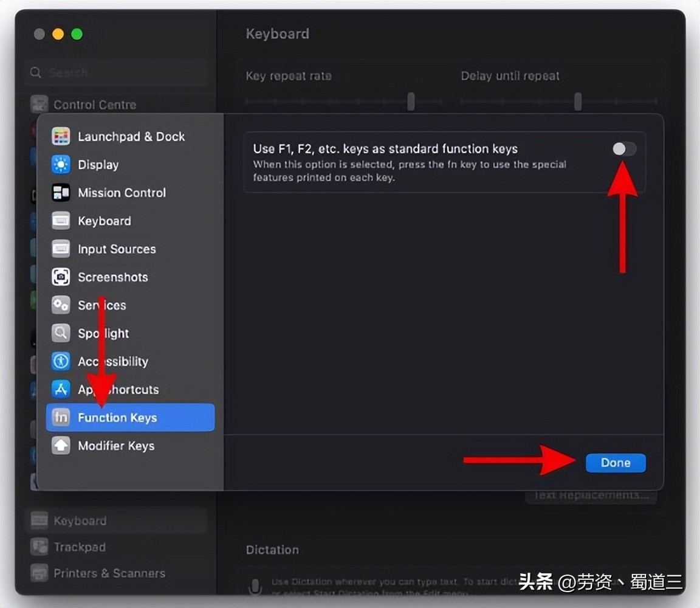Click the Input Sources icon

pyautogui.click(x=61, y=249)
